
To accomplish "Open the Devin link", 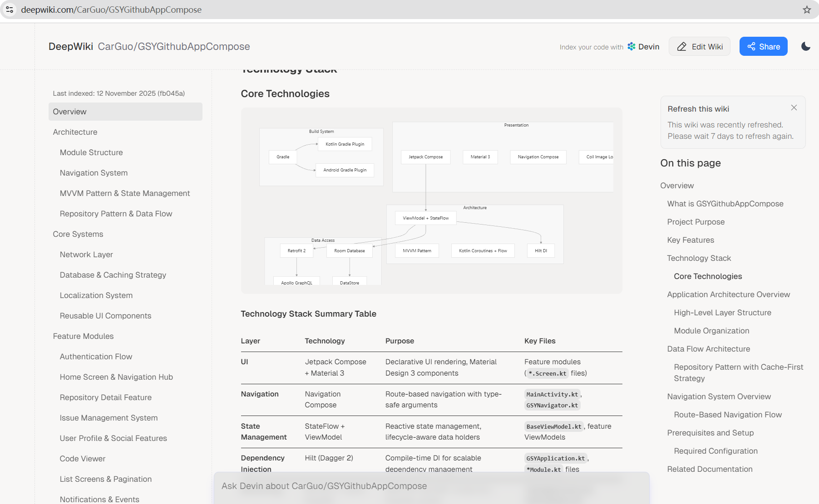I will coord(644,46).
